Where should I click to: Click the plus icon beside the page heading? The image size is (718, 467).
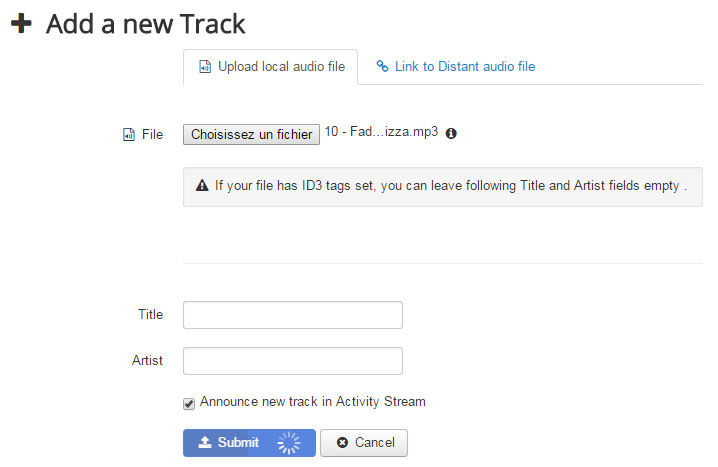pyautogui.click(x=21, y=24)
